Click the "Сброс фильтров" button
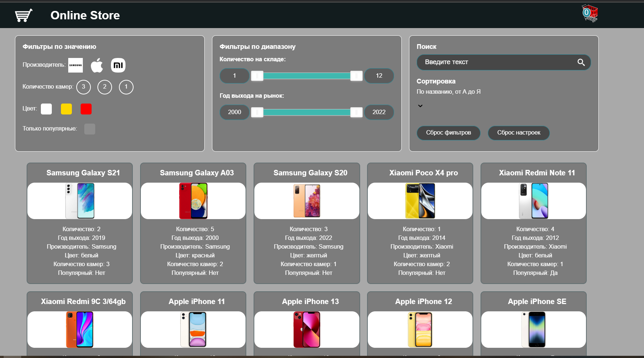Viewport: 644px width, 358px height. tap(448, 133)
